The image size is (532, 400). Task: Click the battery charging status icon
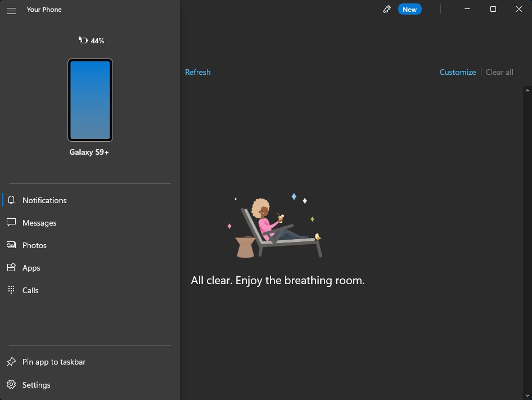click(83, 41)
